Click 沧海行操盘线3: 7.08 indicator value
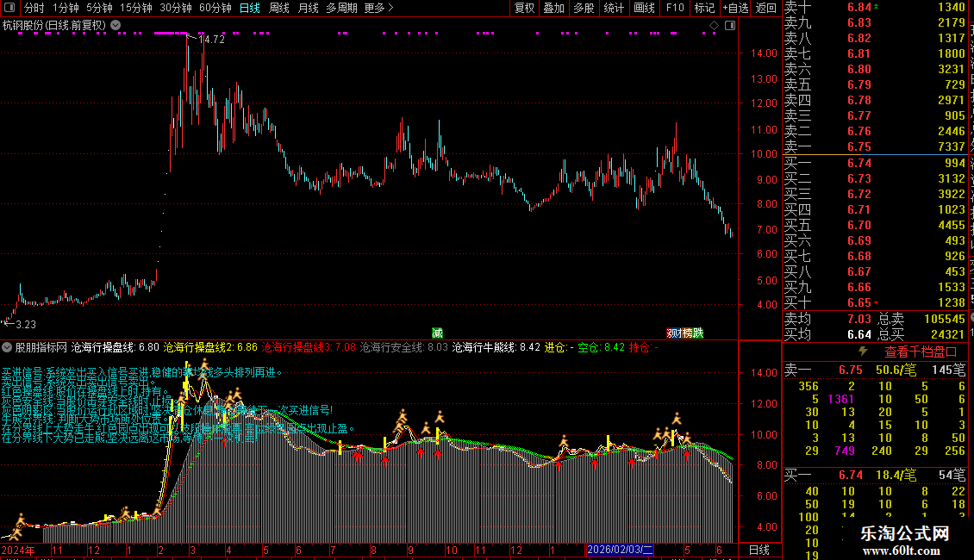The width and height of the screenshot is (974, 560). pos(309,348)
